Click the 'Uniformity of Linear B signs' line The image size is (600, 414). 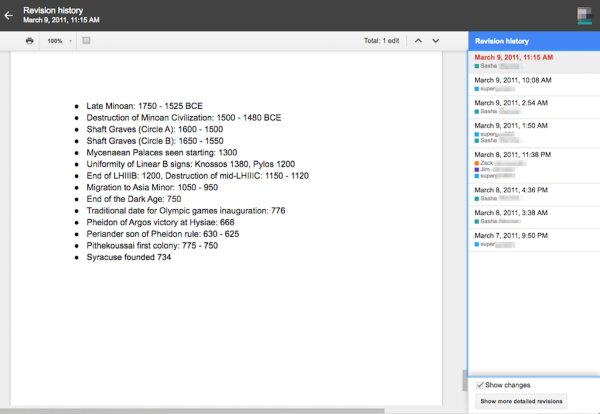click(191, 164)
